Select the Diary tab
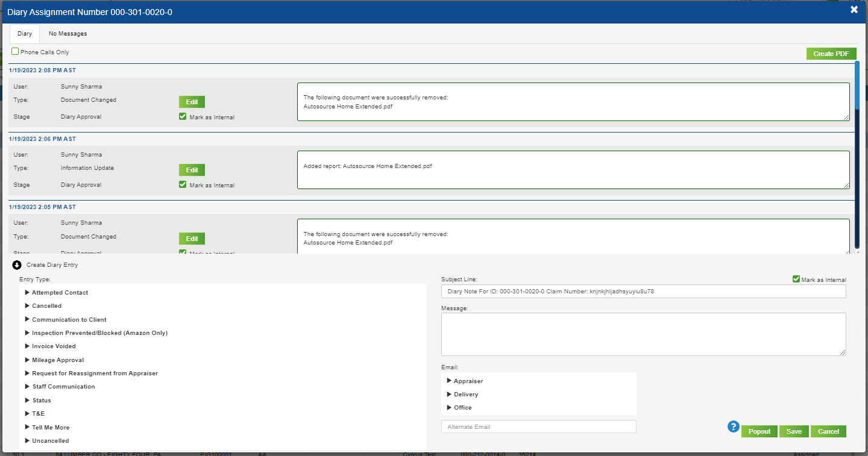Screen dimensions: 868x456 [x=24, y=33]
